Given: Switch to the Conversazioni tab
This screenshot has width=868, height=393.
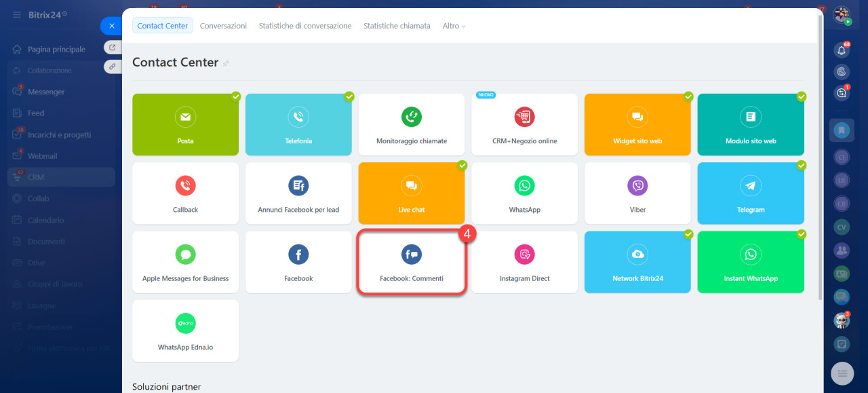Looking at the screenshot, I should (x=223, y=26).
